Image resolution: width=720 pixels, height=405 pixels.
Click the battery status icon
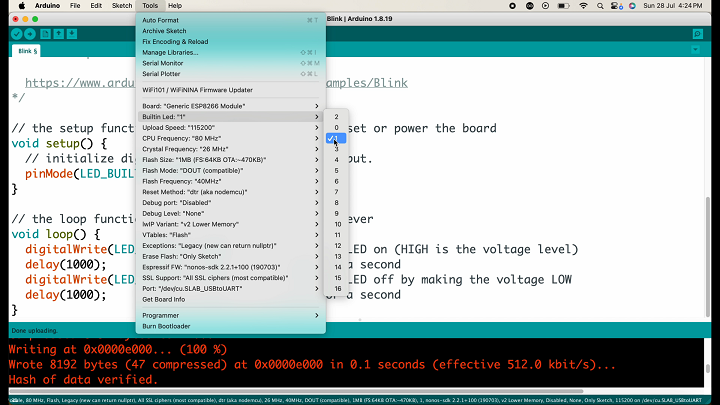563,6
